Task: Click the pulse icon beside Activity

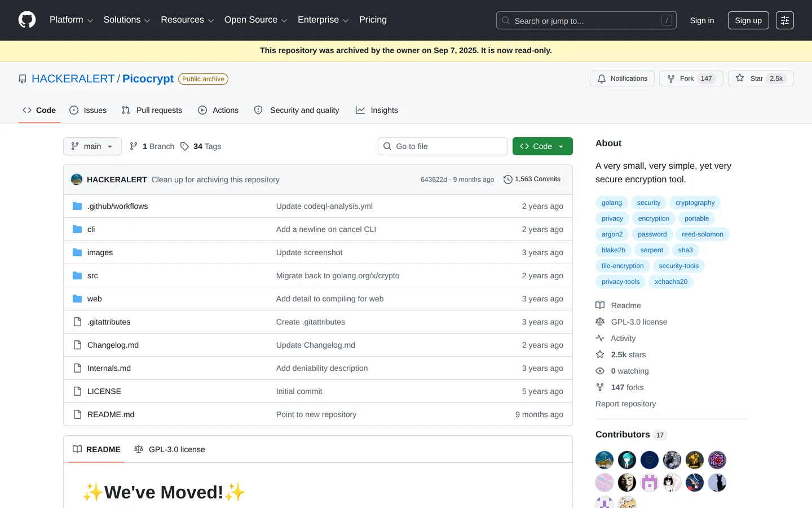Action: click(600, 338)
